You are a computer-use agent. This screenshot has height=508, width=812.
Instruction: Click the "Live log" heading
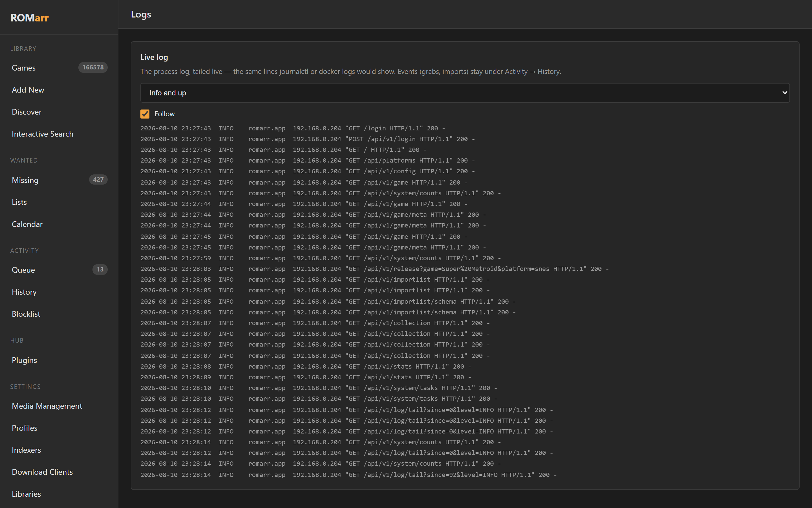pyautogui.click(x=154, y=57)
